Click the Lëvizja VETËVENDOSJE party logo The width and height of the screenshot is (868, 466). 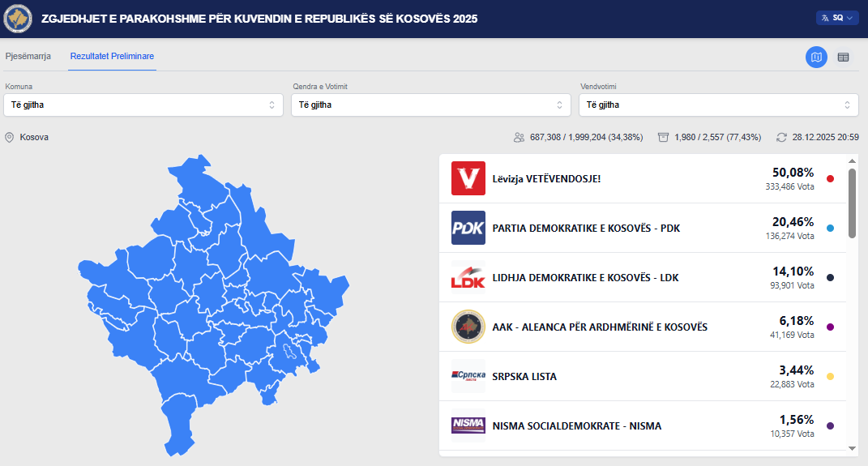[468, 178]
